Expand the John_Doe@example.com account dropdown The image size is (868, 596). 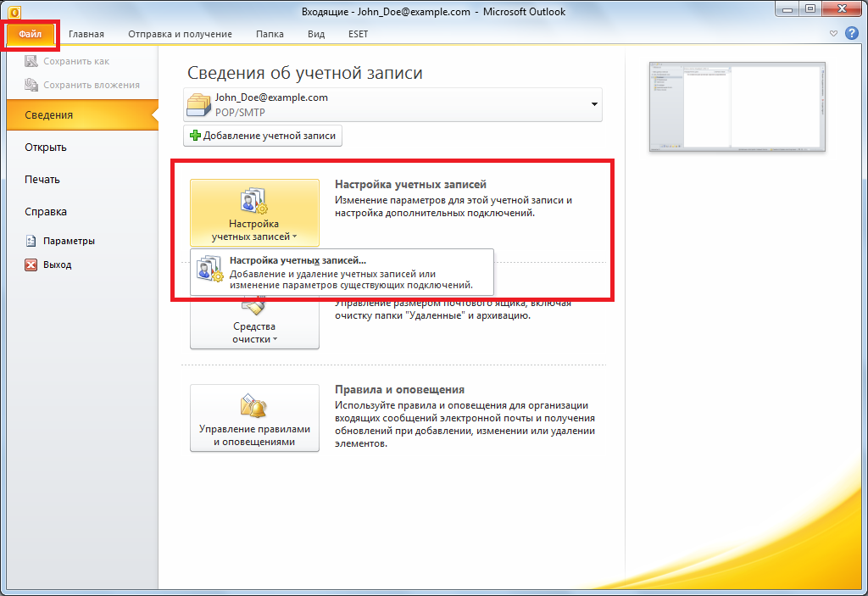594,104
